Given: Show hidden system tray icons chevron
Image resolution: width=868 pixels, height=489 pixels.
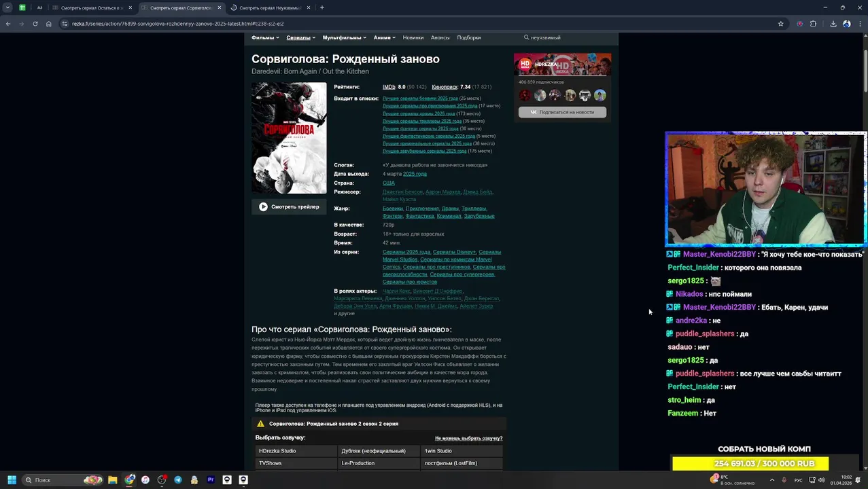Looking at the screenshot, I should (x=771, y=479).
